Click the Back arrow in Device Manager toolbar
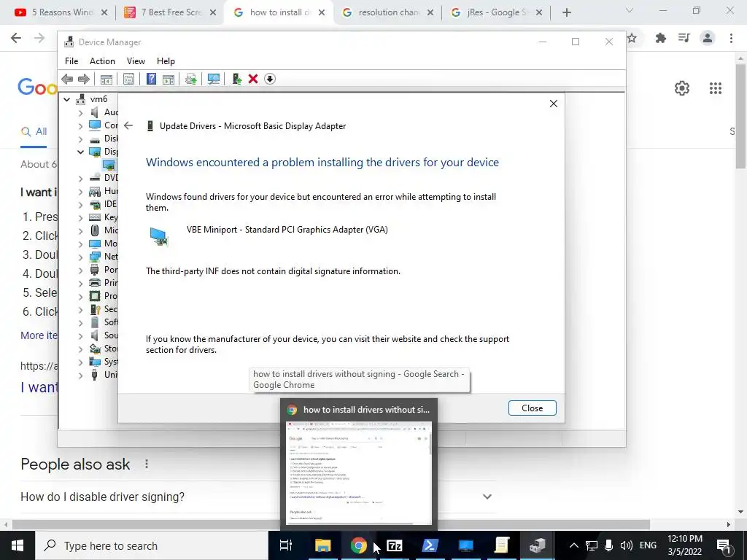 67,79
